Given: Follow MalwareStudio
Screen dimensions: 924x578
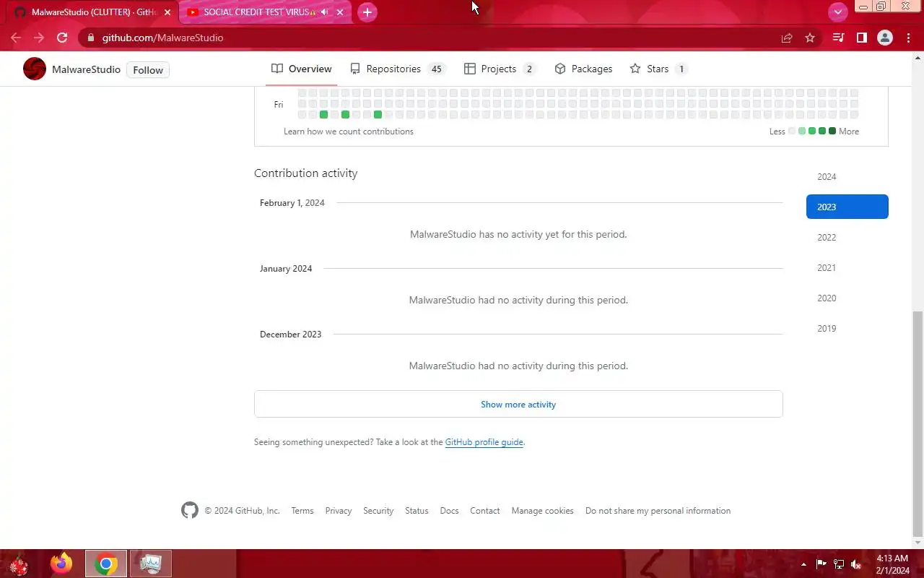Looking at the screenshot, I should point(148,70).
